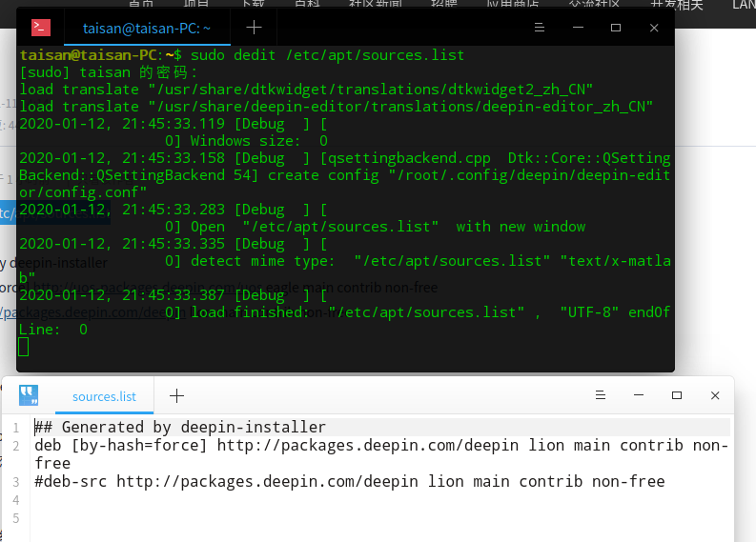
Task: Open a new terminal tab with plus
Action: pos(254,28)
